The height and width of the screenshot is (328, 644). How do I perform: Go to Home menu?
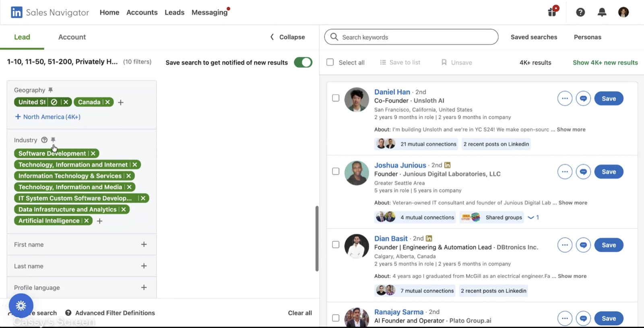coord(109,12)
